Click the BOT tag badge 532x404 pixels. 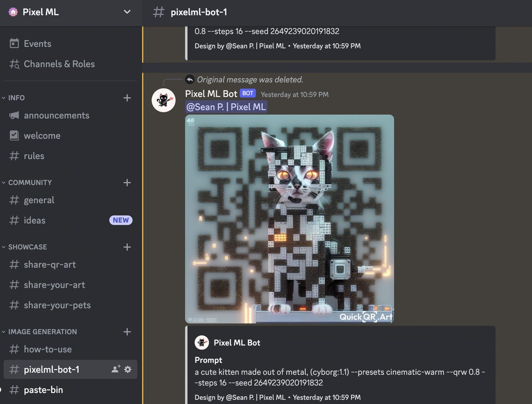[248, 93]
